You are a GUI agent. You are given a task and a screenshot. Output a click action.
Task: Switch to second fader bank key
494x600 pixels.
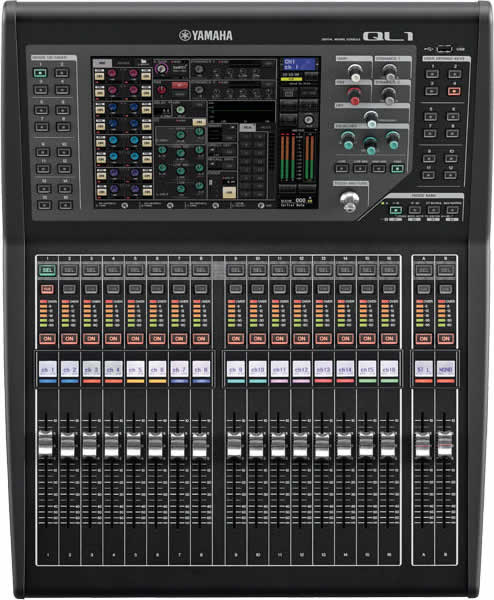point(414,210)
